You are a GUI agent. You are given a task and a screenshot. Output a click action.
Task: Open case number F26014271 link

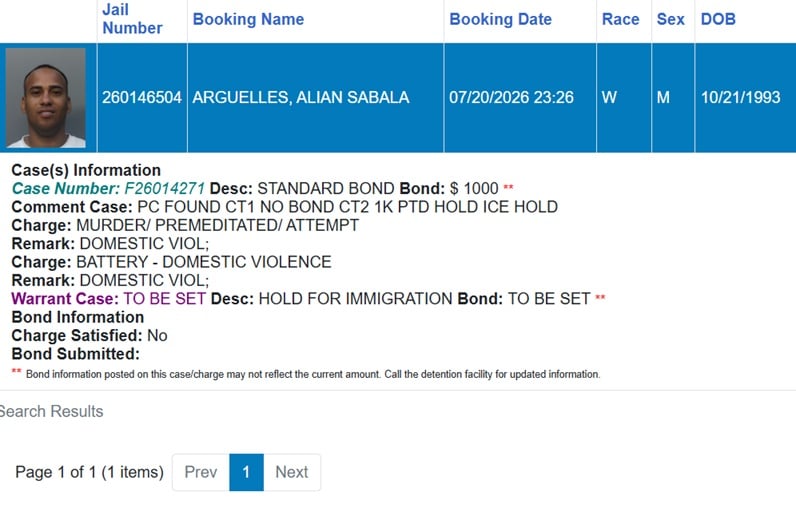108,189
